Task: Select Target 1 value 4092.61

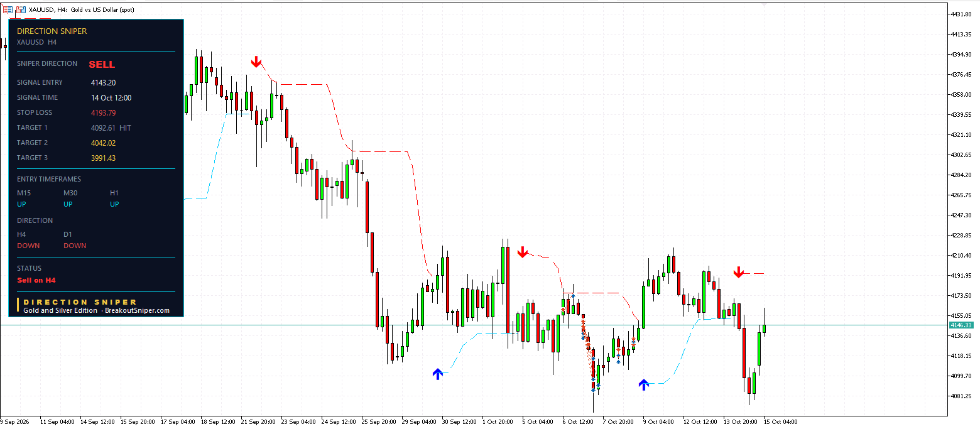Action: [103, 128]
